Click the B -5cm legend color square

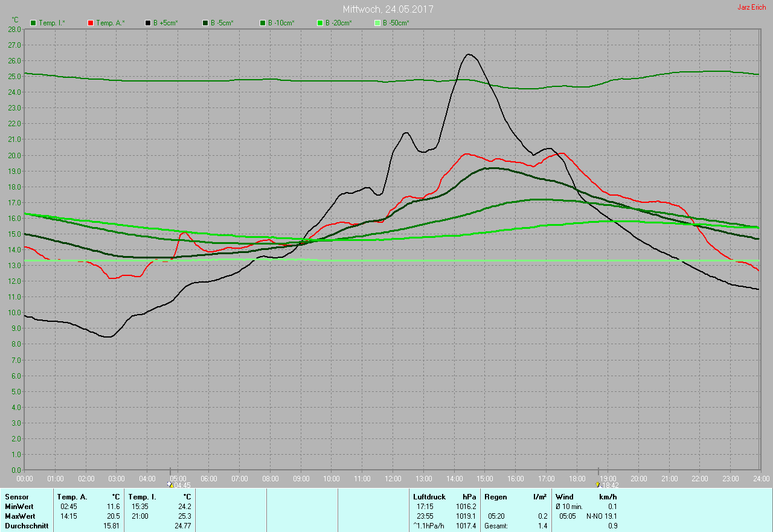pos(205,23)
